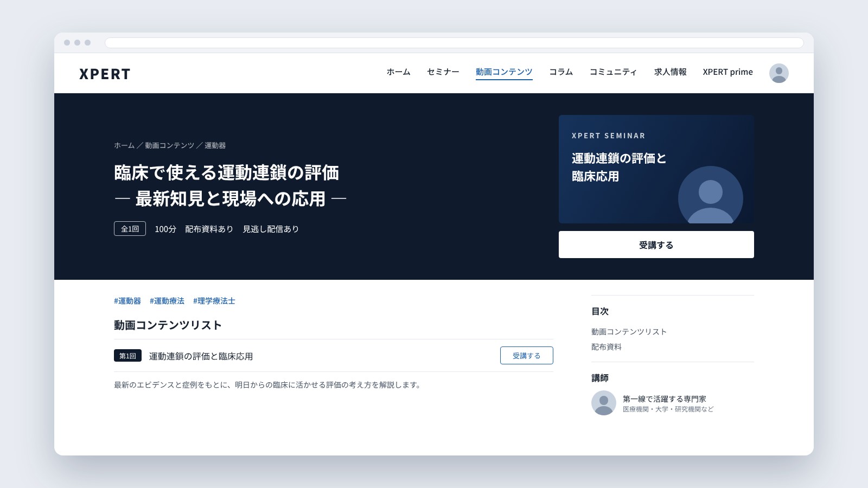Image resolution: width=868 pixels, height=488 pixels.
Task: Click the XPERT logo
Action: [105, 74]
